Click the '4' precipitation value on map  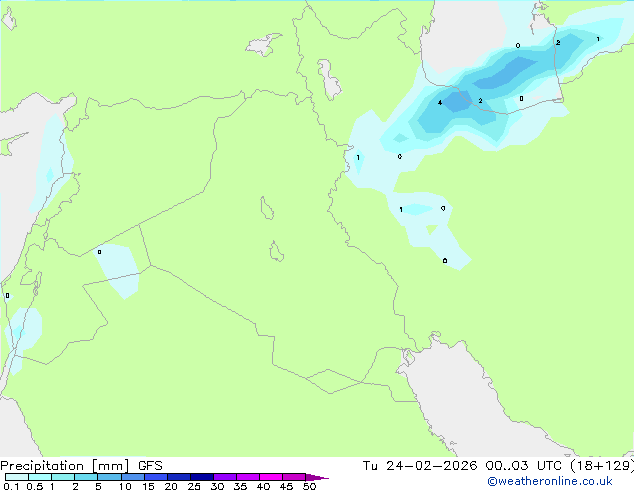click(440, 103)
